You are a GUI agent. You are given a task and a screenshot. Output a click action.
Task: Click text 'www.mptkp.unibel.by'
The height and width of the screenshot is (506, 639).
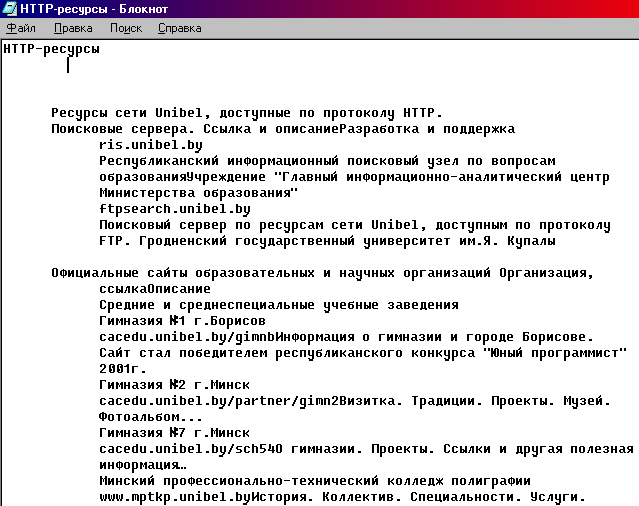(x=175, y=497)
